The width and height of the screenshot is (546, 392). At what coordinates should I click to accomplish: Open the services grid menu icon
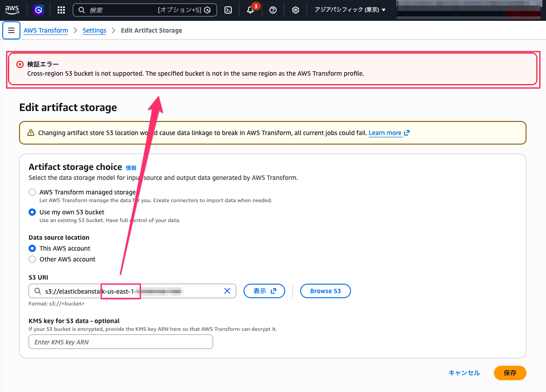pos(61,10)
